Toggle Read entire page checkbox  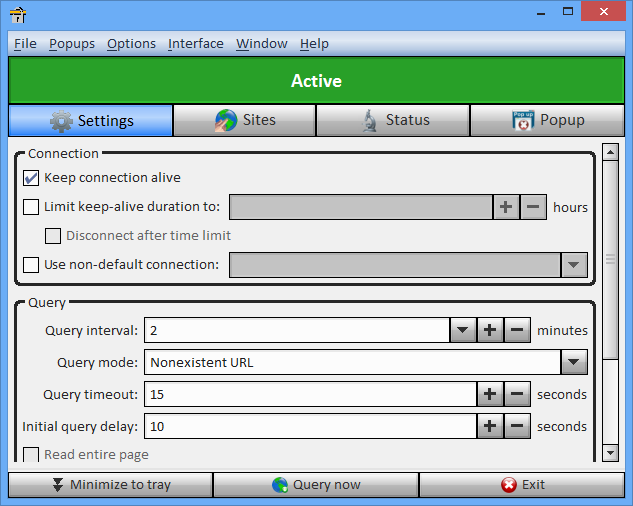coord(31,455)
